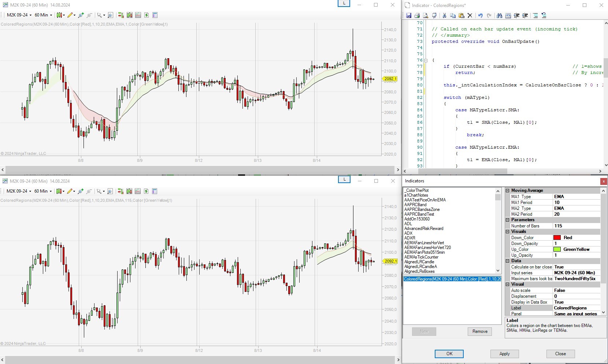
Task: Open Data Series icon in bottom chart toolbar
Action: pyautogui.click(x=129, y=191)
